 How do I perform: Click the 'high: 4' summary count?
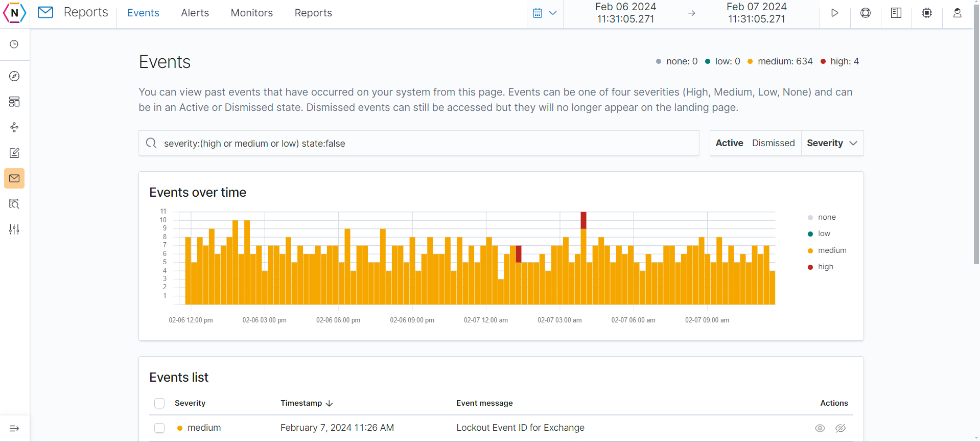click(x=839, y=61)
